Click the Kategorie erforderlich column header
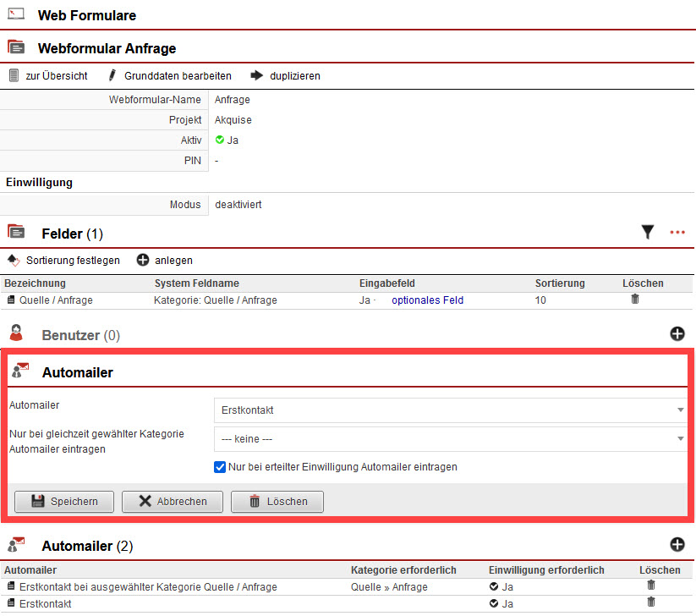The image size is (696, 616). coord(403,570)
